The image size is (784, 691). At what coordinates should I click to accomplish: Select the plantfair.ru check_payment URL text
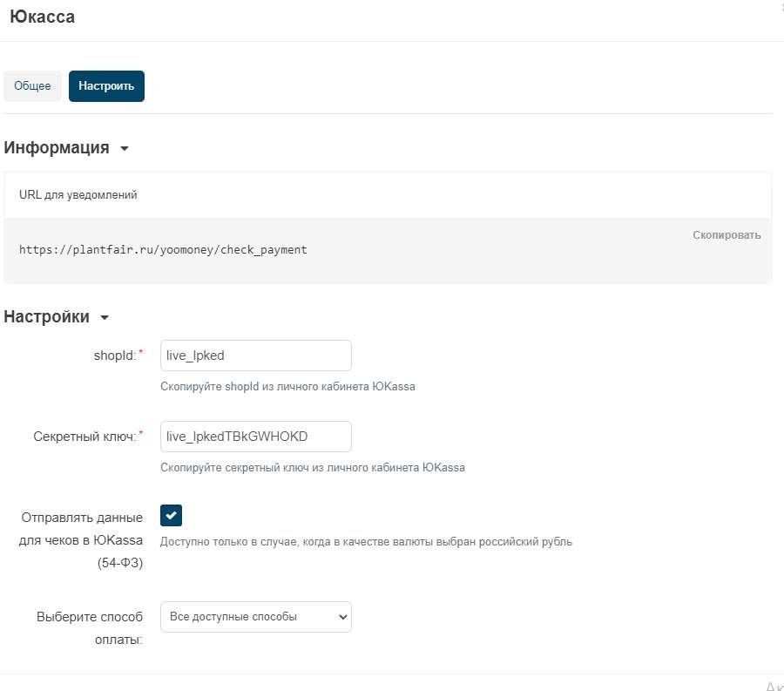[163, 249]
